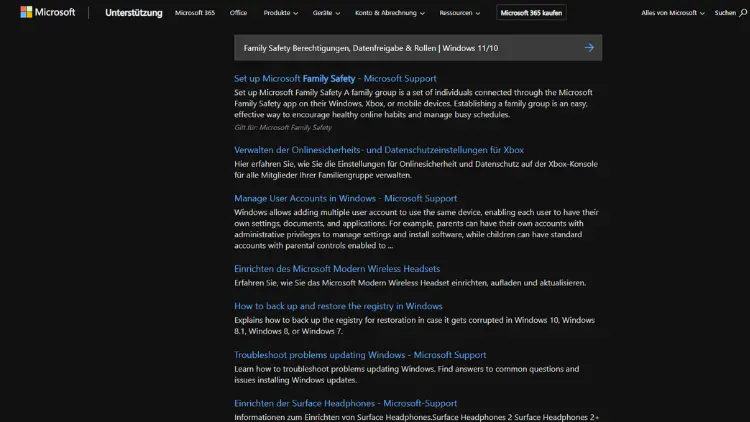The height and width of the screenshot is (422, 750).
Task: Open Manage User Accounts in Windows result
Action: pos(345,198)
